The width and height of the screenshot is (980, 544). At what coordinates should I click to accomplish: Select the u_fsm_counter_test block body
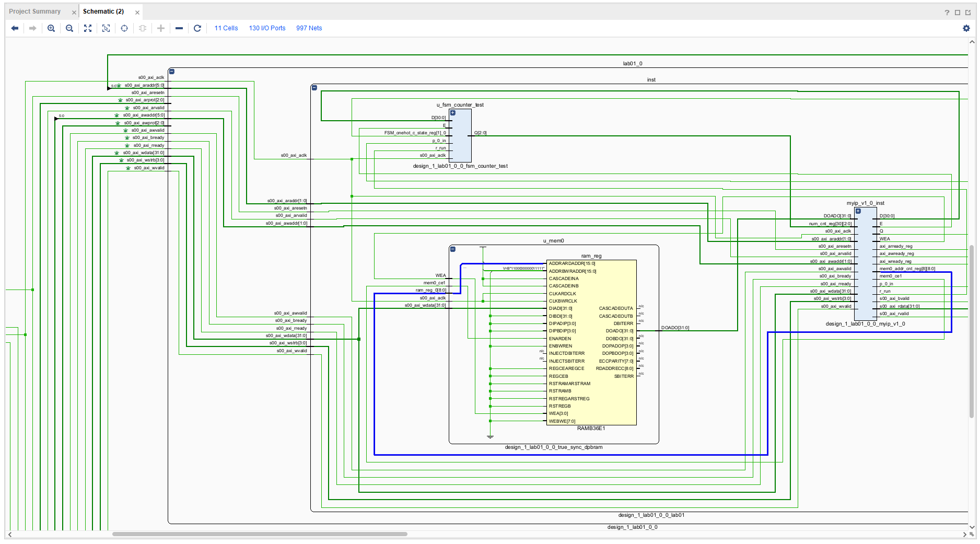click(460, 136)
